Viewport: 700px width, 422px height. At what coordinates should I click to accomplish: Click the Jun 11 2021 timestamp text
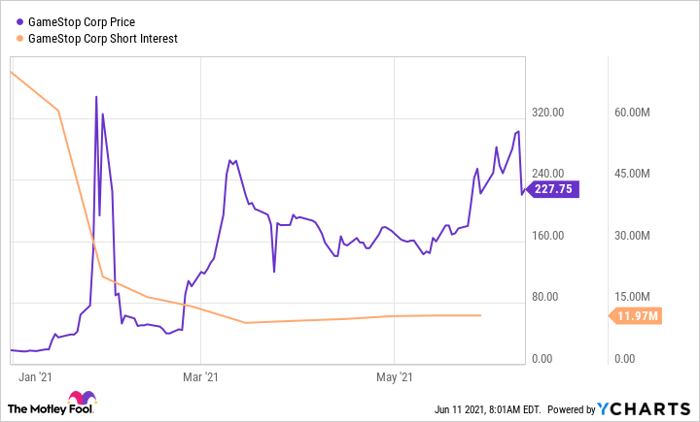click(485, 408)
